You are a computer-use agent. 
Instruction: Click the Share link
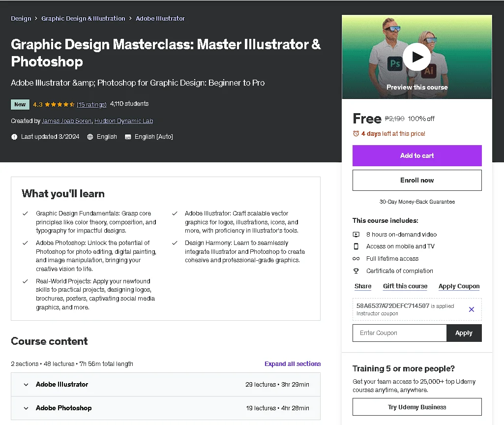[x=363, y=286]
